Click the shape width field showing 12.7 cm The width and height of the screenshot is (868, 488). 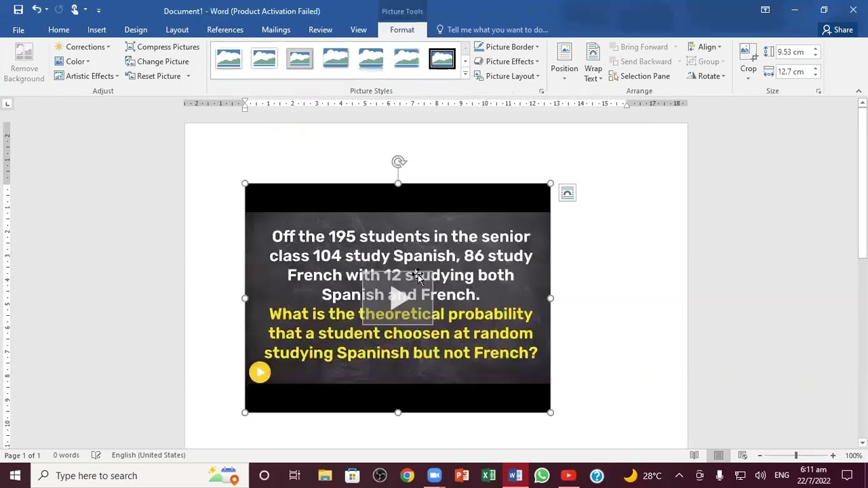coord(793,71)
